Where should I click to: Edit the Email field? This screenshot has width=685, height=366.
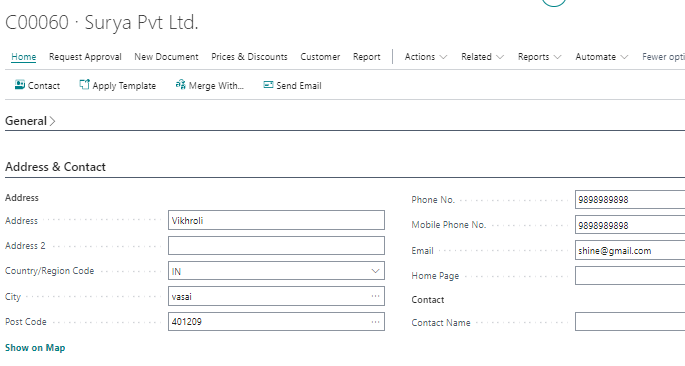click(630, 250)
